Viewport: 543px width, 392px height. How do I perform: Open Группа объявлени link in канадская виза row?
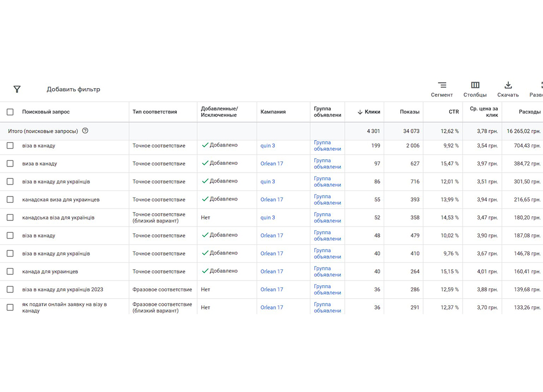[327, 200]
